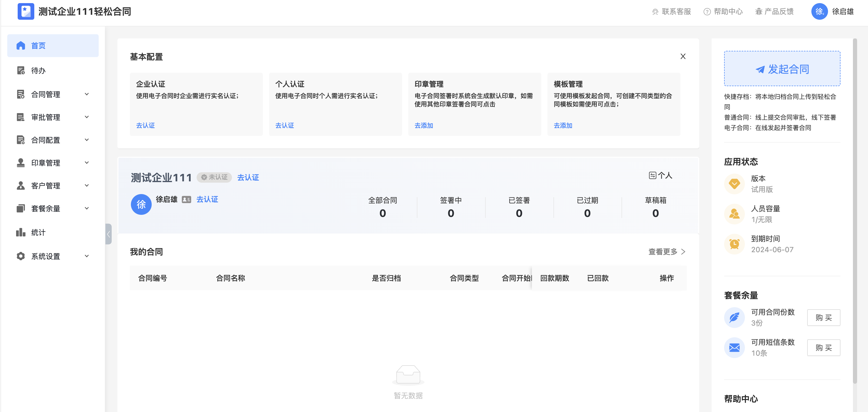
Task: Click 购买 for 可用短信条数
Action: [x=824, y=347]
